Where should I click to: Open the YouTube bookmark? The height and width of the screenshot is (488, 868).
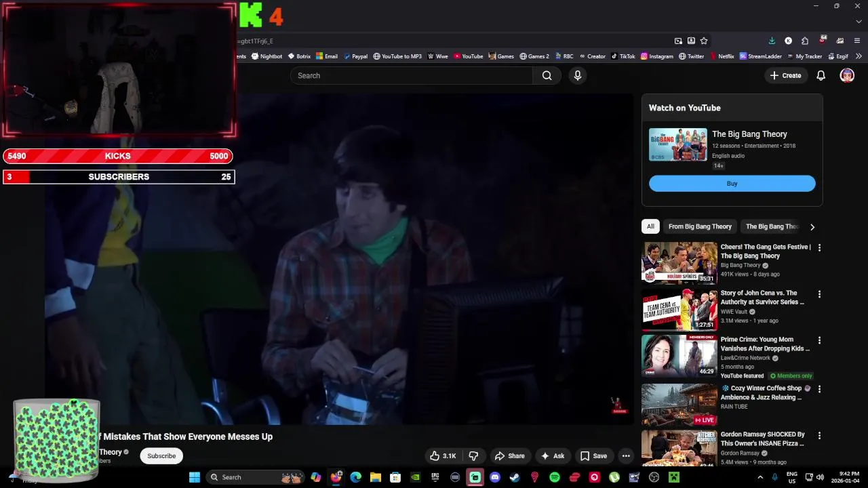tap(468, 56)
